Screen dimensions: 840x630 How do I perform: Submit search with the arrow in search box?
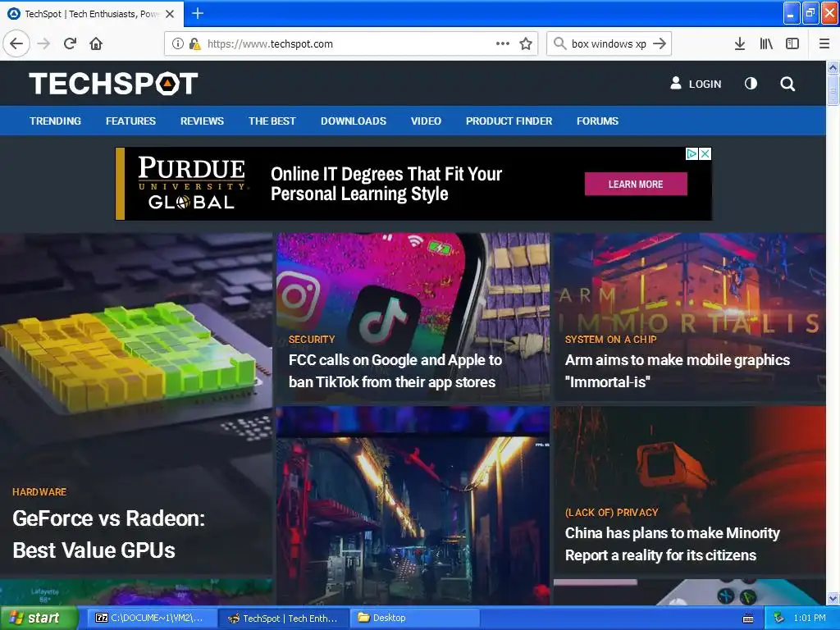[660, 43]
